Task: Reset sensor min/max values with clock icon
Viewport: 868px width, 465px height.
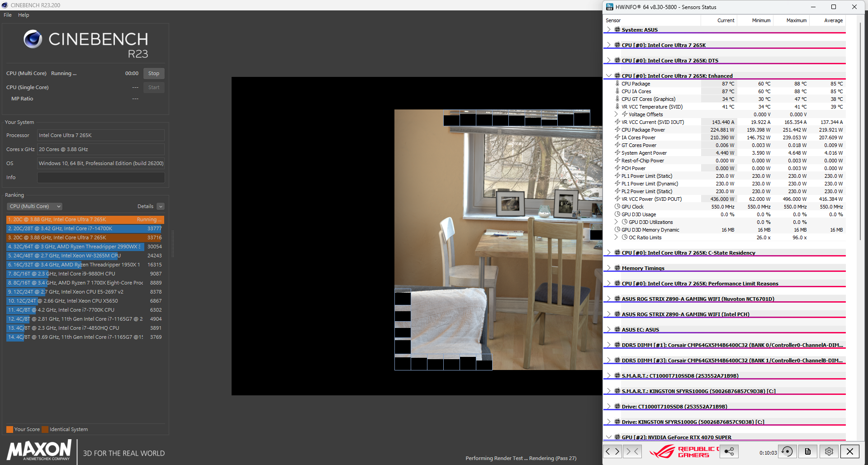Action: [787, 451]
